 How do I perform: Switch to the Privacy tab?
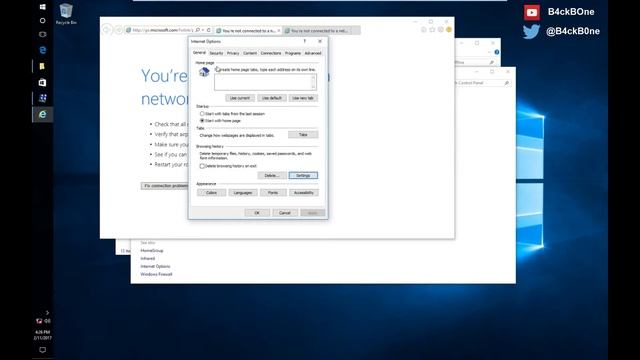pyautogui.click(x=233, y=53)
